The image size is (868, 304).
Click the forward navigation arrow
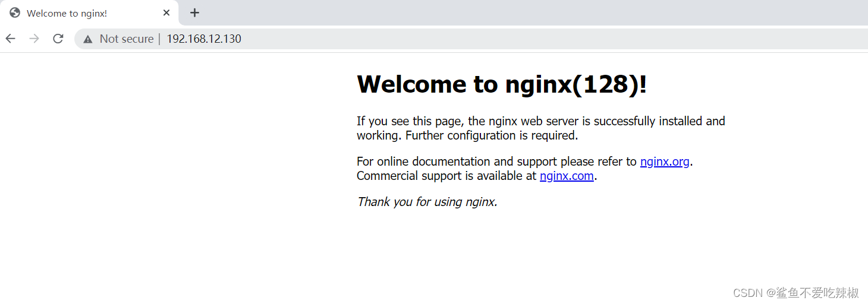[34, 39]
